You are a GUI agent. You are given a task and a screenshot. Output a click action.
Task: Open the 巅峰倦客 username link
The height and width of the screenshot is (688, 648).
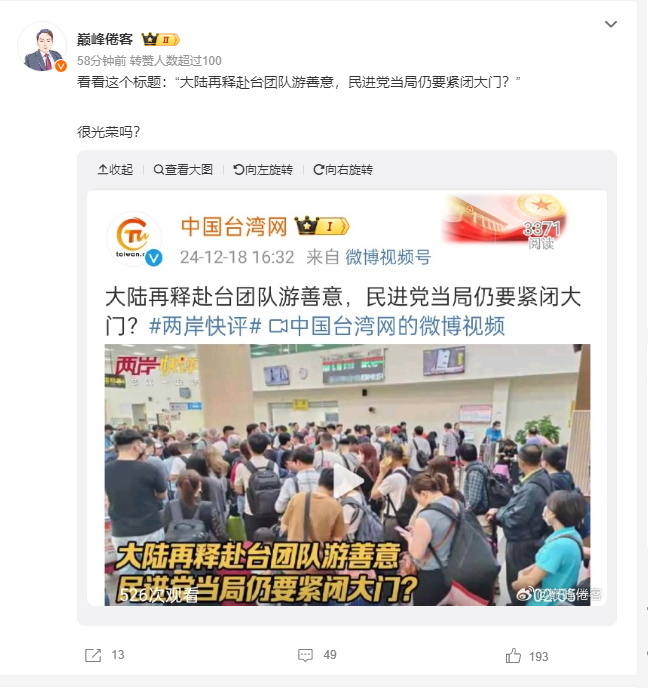[x=105, y=39]
